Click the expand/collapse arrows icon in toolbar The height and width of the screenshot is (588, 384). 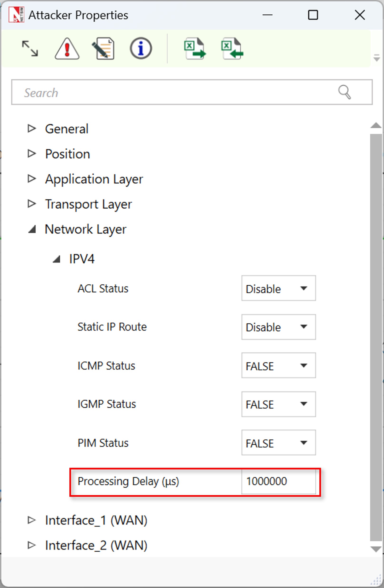click(x=30, y=49)
